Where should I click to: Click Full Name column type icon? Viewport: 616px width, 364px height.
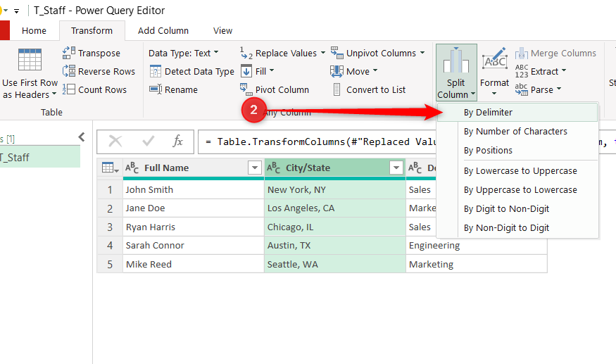click(132, 168)
